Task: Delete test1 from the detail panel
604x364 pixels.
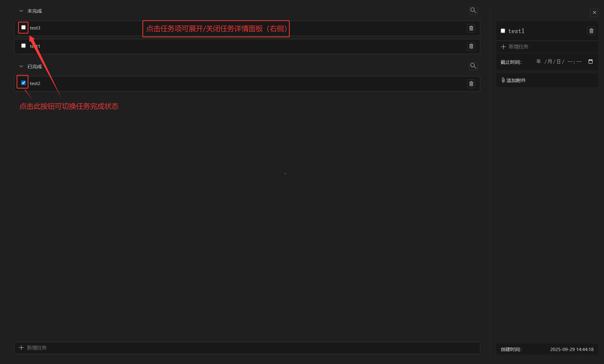Action: pyautogui.click(x=591, y=31)
